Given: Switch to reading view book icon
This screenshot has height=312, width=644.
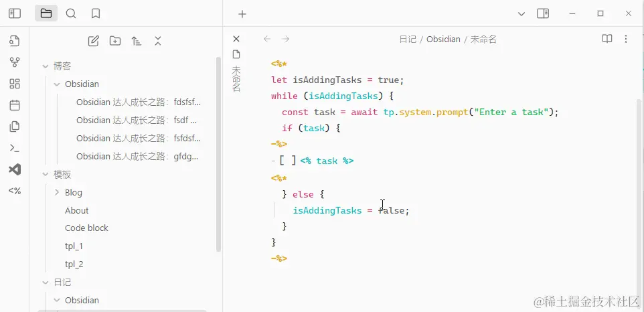Looking at the screenshot, I should click(x=607, y=39).
